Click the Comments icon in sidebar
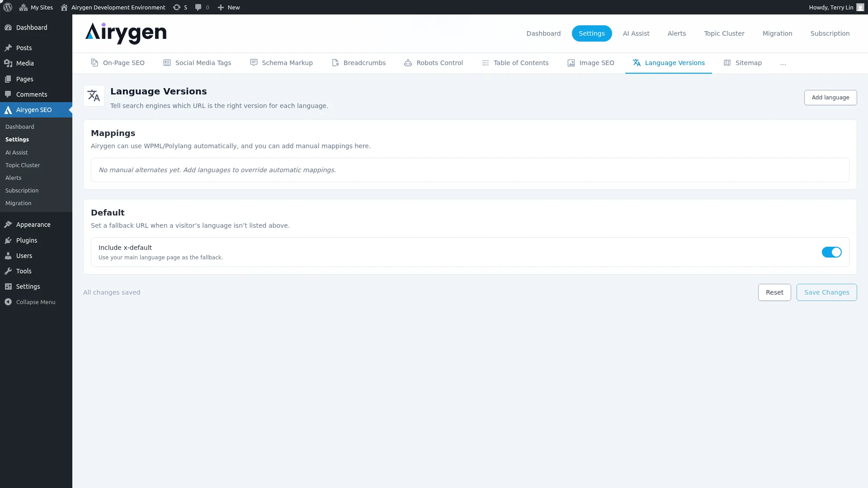868x488 pixels. (8, 94)
